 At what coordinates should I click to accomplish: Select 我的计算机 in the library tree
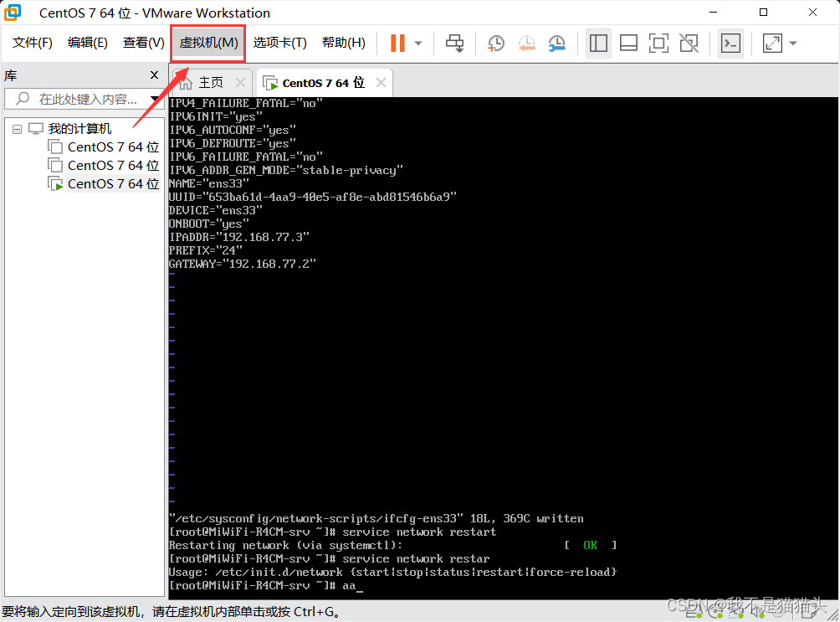pos(79,129)
